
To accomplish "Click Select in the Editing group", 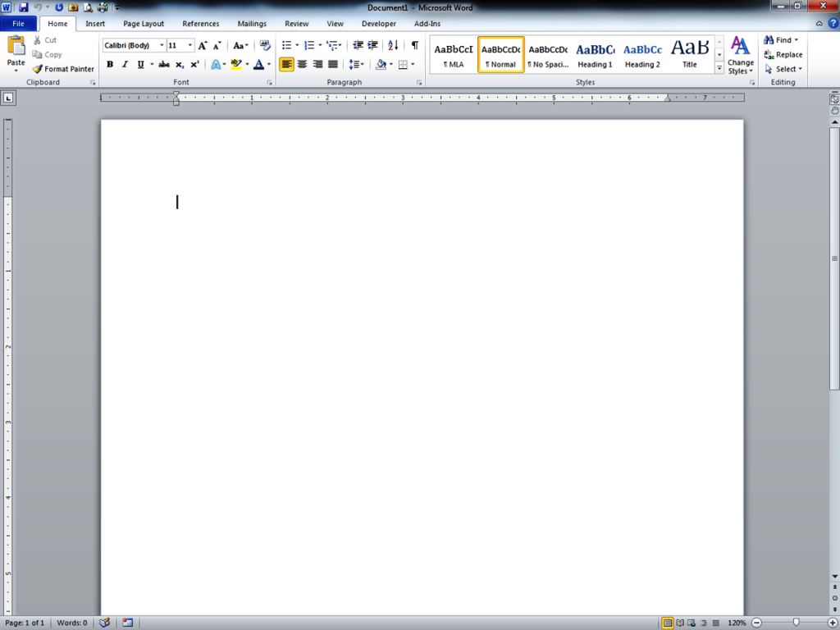I will (x=783, y=69).
